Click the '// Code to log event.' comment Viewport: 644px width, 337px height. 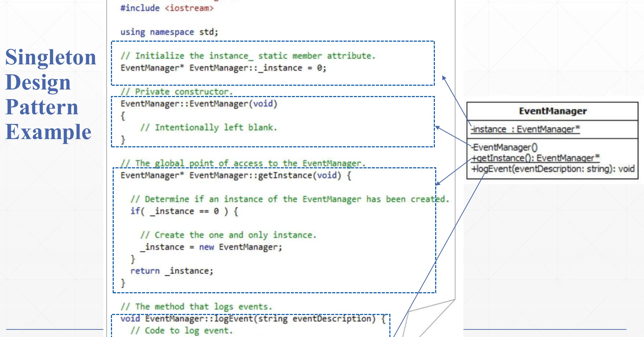click(182, 330)
